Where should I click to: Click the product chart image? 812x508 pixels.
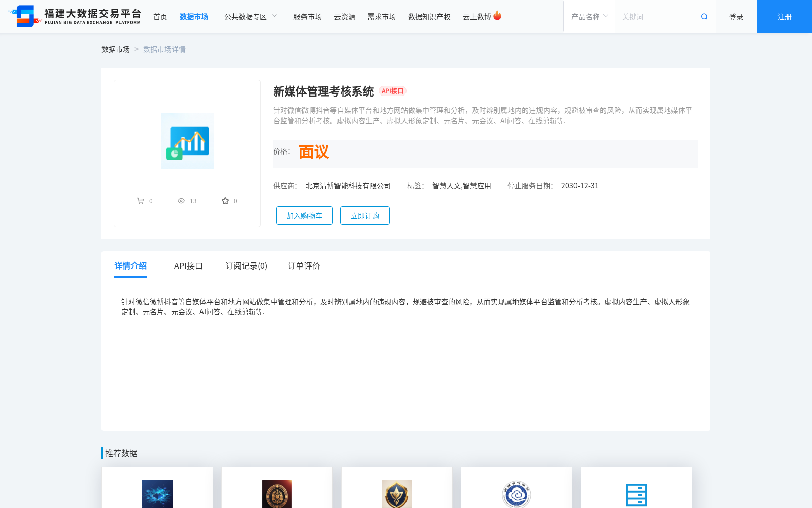coord(187,141)
